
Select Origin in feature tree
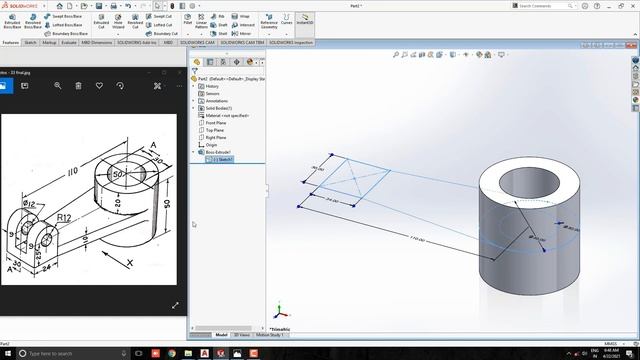[x=208, y=145]
